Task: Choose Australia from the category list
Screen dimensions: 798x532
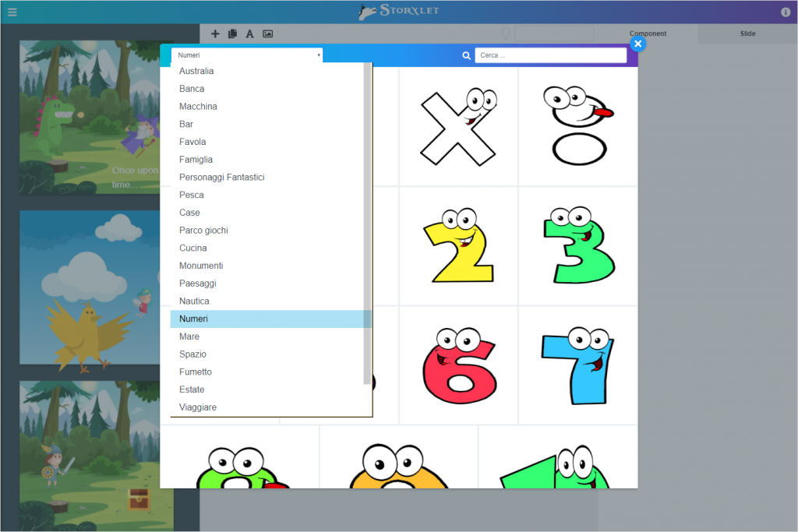Action: click(x=196, y=71)
